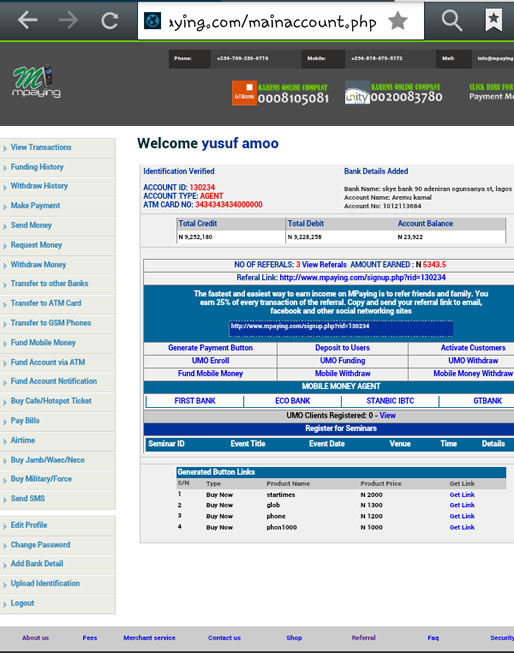514x653 pixels.
Task: Open View Transactions in the sidebar
Action: point(41,147)
